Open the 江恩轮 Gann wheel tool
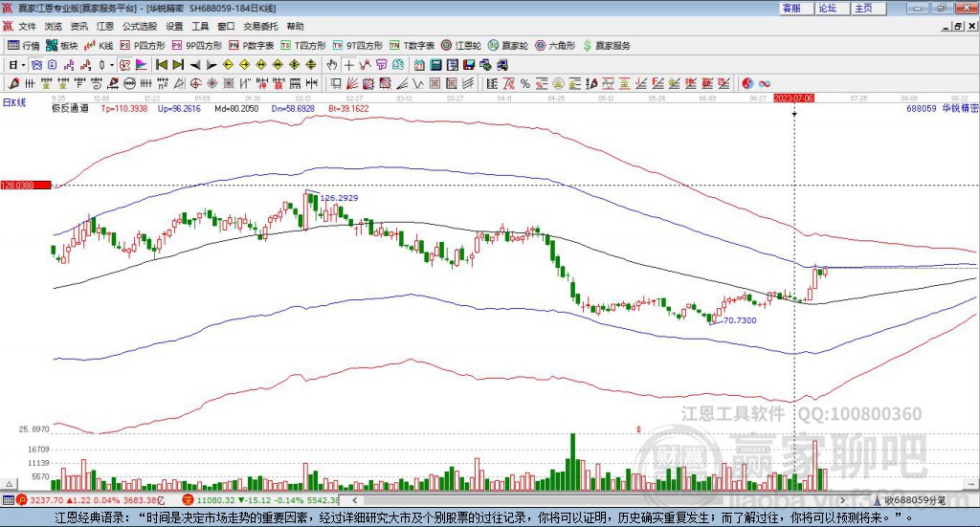 [461, 46]
